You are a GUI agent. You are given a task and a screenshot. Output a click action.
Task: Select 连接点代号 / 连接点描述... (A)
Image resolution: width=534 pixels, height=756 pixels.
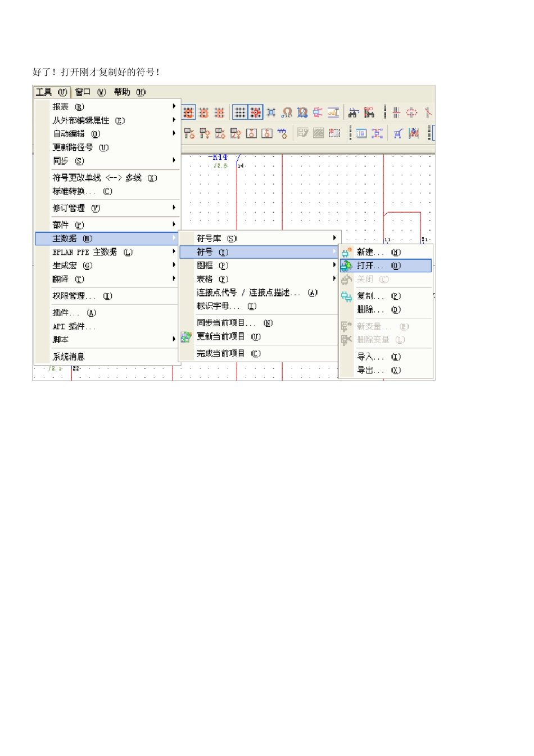(x=259, y=292)
